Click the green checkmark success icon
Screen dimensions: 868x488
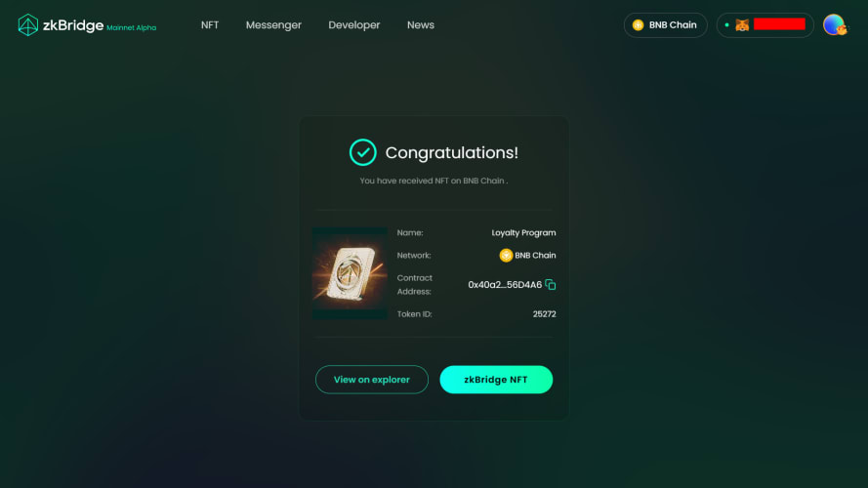[362, 152]
